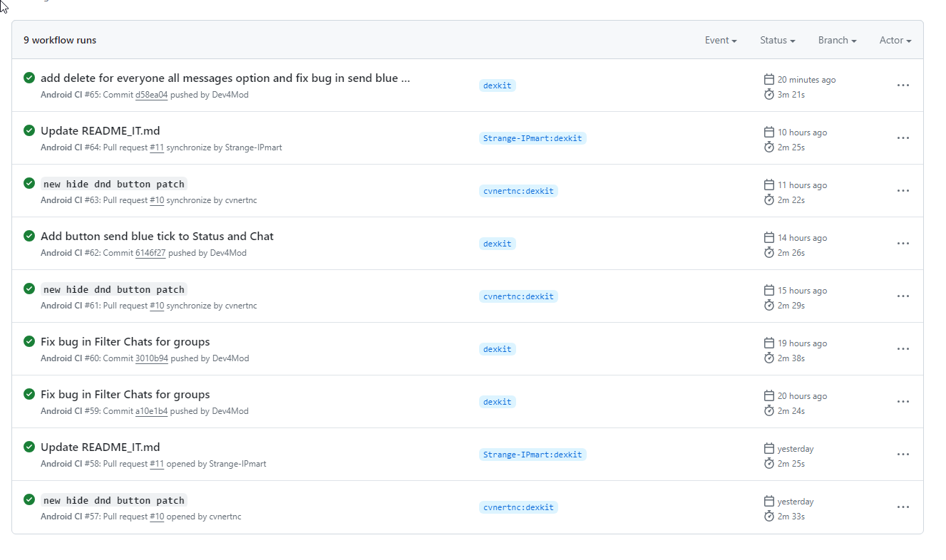Open 'Add button send blue tick' workflow run

(157, 237)
